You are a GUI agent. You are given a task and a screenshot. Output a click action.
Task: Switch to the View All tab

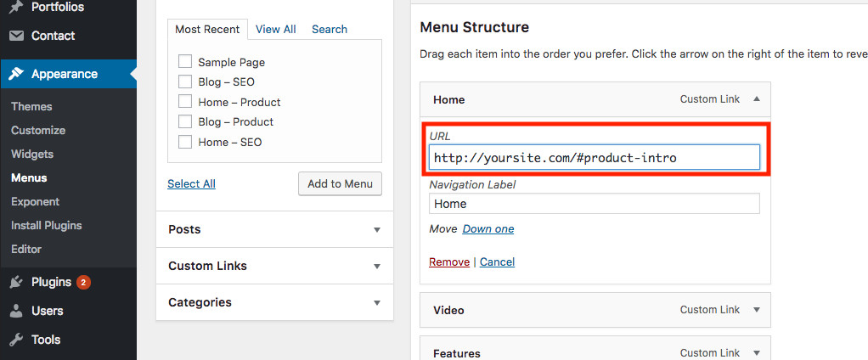(275, 29)
